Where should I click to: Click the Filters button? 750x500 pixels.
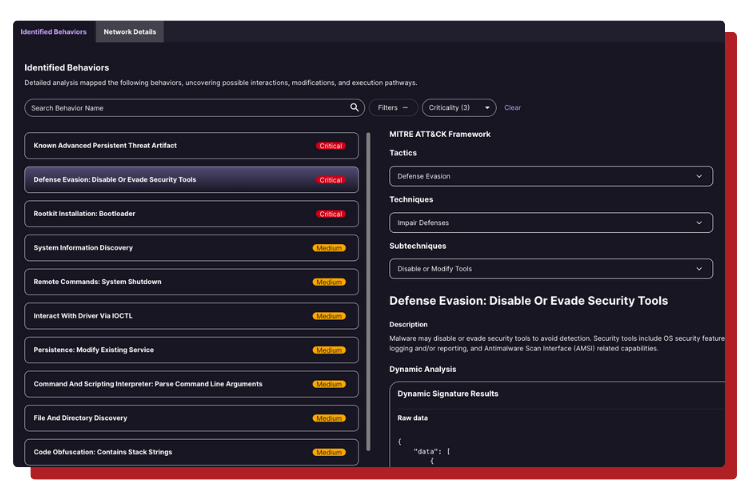(393, 108)
